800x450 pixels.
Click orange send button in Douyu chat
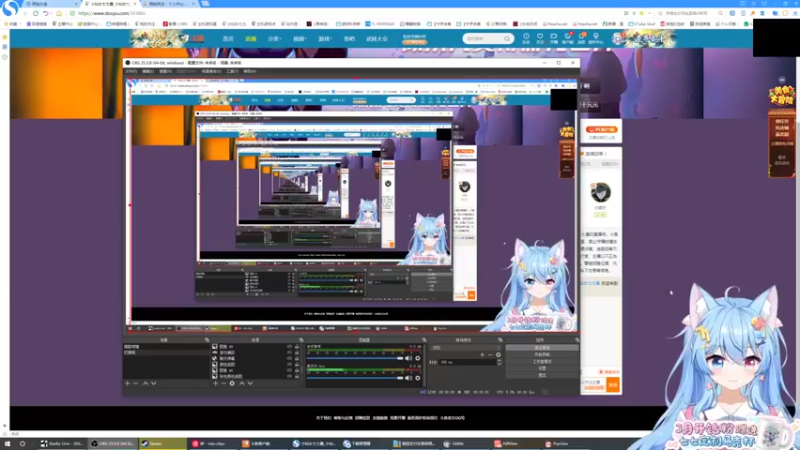click(x=613, y=385)
